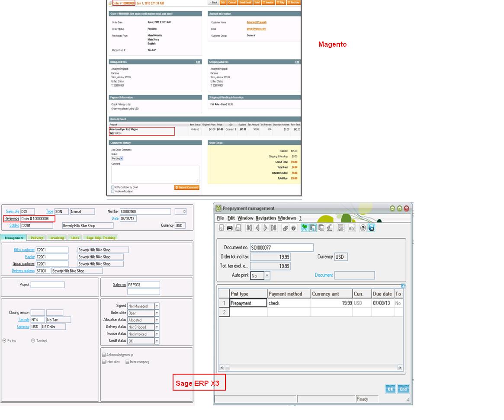Click the 'check' payment method cell
The height and width of the screenshot is (420, 504).
(289, 303)
